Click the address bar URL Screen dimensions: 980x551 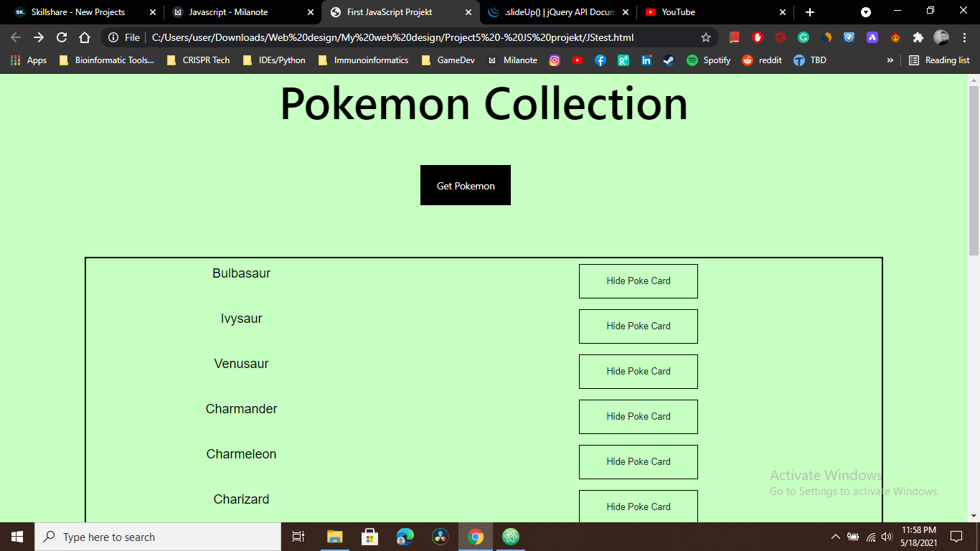pos(392,37)
